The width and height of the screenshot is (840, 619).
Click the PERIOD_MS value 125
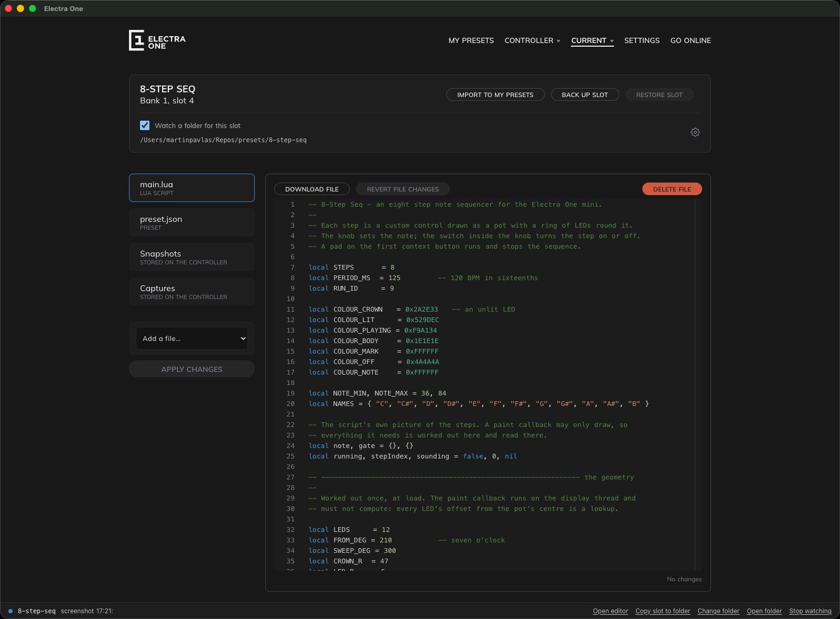[x=394, y=278]
